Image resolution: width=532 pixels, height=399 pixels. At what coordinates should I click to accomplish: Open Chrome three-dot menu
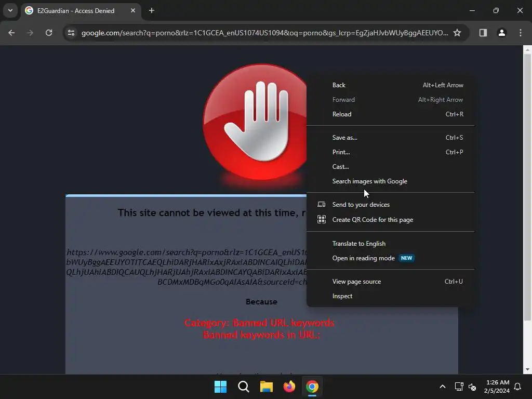tap(521, 33)
